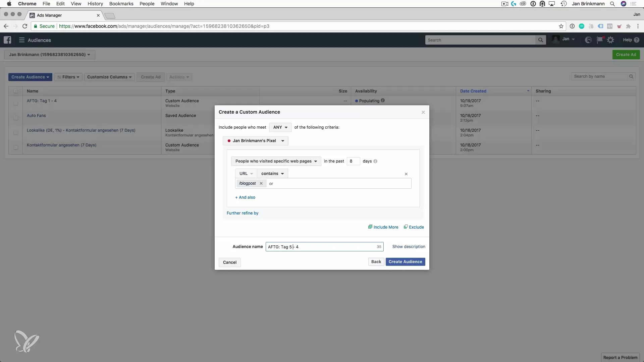This screenshot has height=362, width=644.
Task: Open the hamburger menu next to Audiences
Action: (x=22, y=40)
